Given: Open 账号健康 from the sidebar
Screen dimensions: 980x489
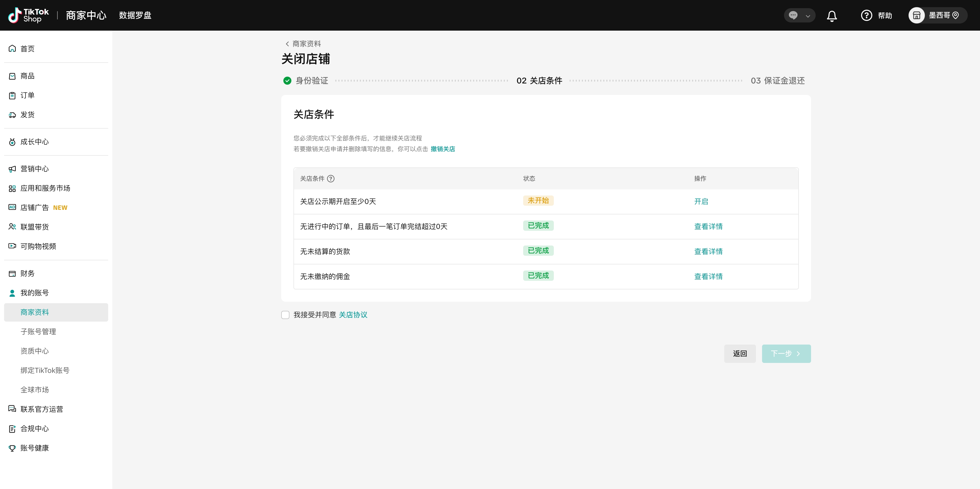Looking at the screenshot, I should pos(34,448).
